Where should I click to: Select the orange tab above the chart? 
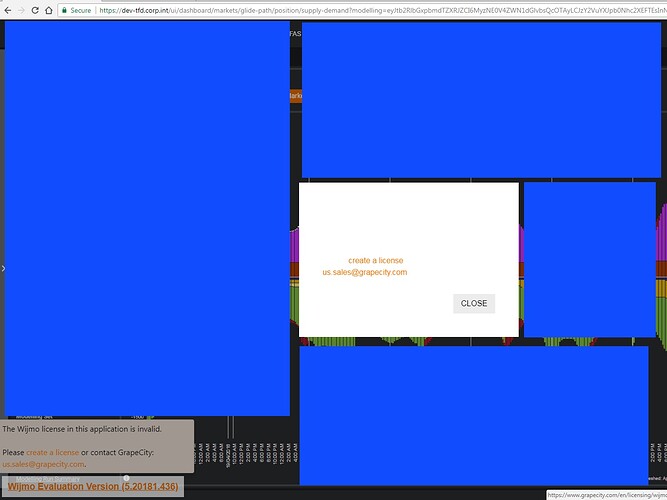[295, 96]
